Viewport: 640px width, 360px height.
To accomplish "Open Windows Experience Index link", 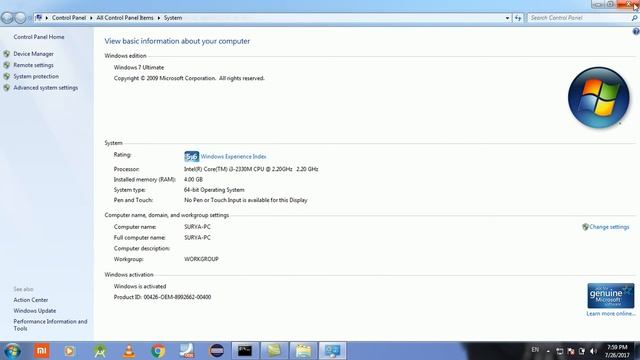I will [x=233, y=156].
